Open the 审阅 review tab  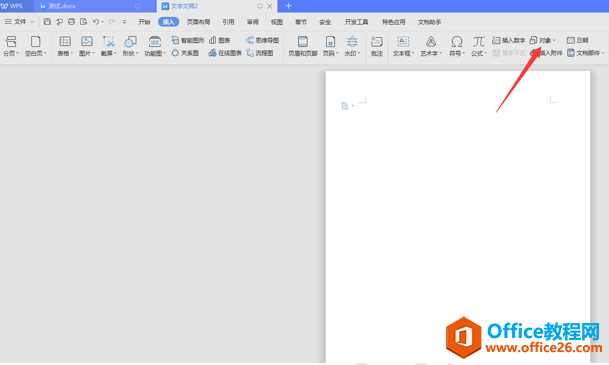click(x=252, y=22)
